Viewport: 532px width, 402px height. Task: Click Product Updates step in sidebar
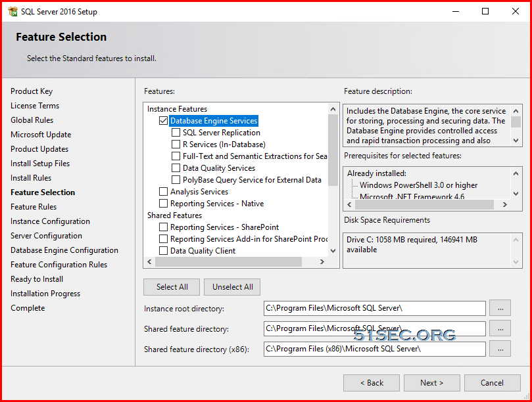pyautogui.click(x=39, y=149)
